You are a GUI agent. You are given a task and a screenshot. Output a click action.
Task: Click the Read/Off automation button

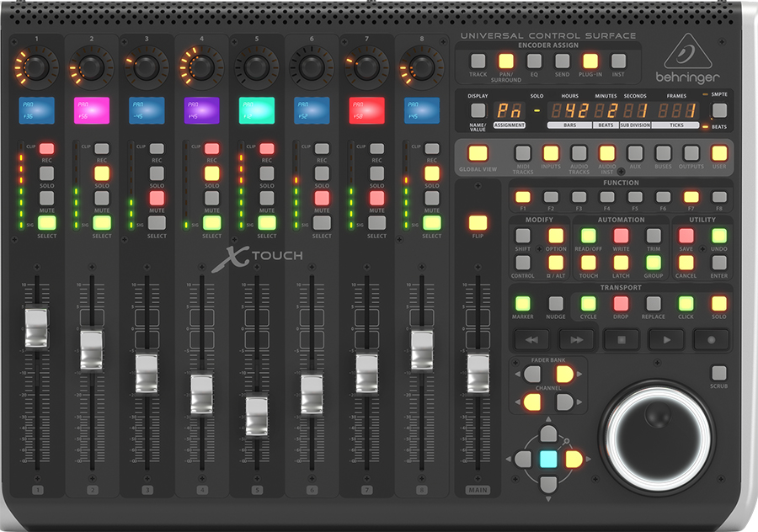[589, 236]
